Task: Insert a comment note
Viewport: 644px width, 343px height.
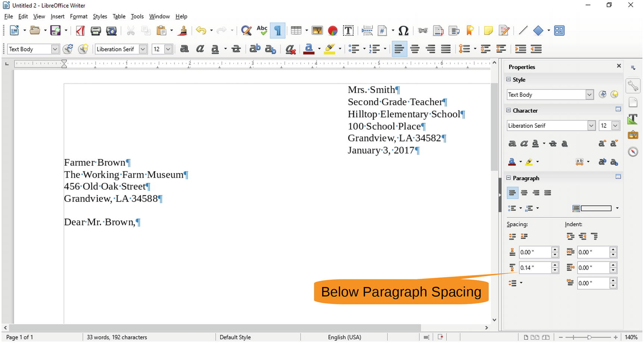Action: pos(488,31)
